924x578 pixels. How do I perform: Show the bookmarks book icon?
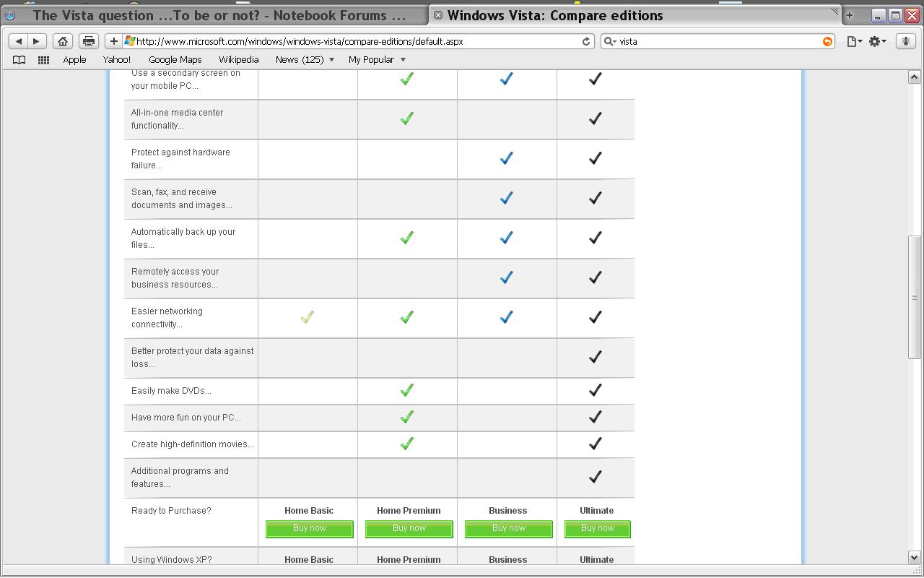pos(19,60)
